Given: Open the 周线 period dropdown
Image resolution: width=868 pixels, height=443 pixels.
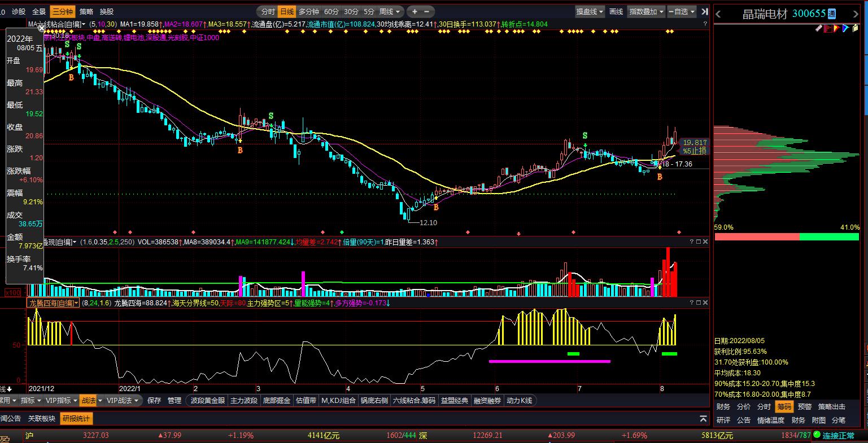Looking at the screenshot, I should pos(390,11).
